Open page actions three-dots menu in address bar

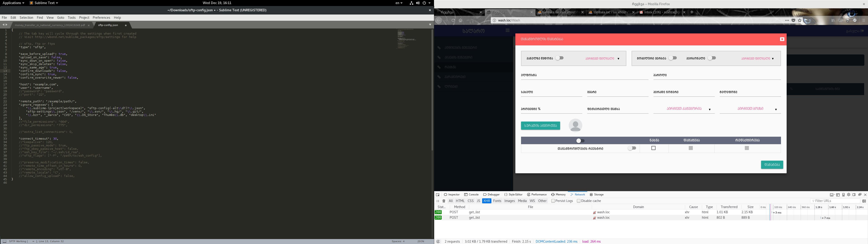click(787, 20)
